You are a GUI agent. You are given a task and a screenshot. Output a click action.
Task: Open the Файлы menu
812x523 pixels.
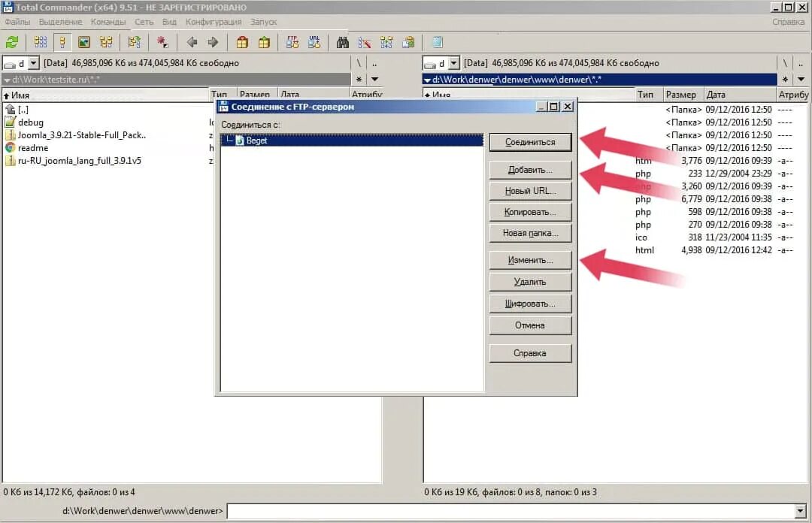[17, 22]
